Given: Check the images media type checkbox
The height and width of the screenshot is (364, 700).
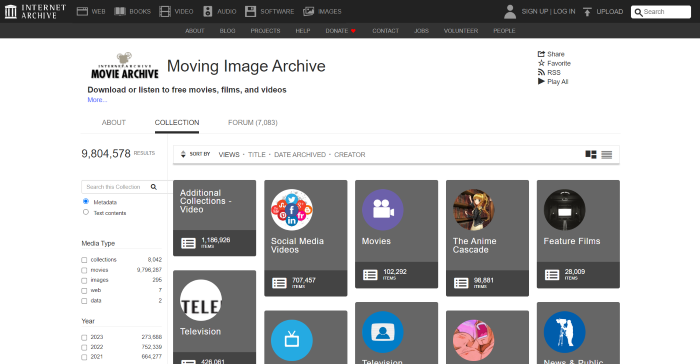Looking at the screenshot, I should pos(84,280).
